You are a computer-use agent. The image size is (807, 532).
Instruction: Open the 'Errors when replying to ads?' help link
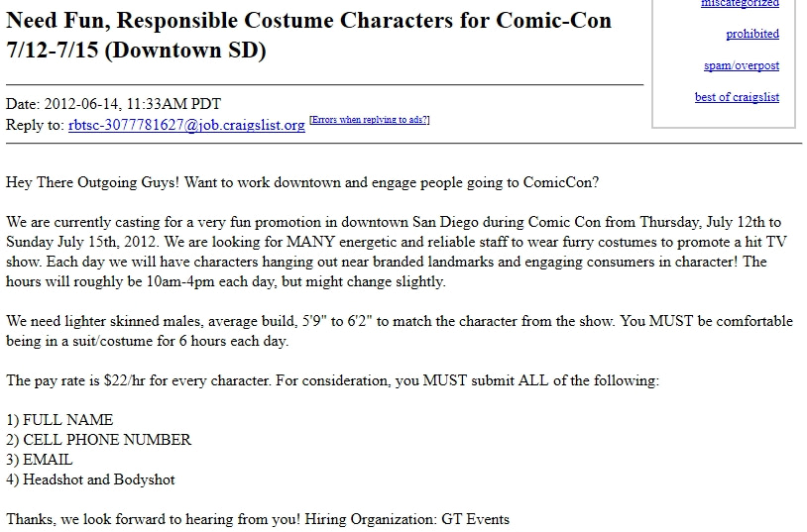click(370, 120)
